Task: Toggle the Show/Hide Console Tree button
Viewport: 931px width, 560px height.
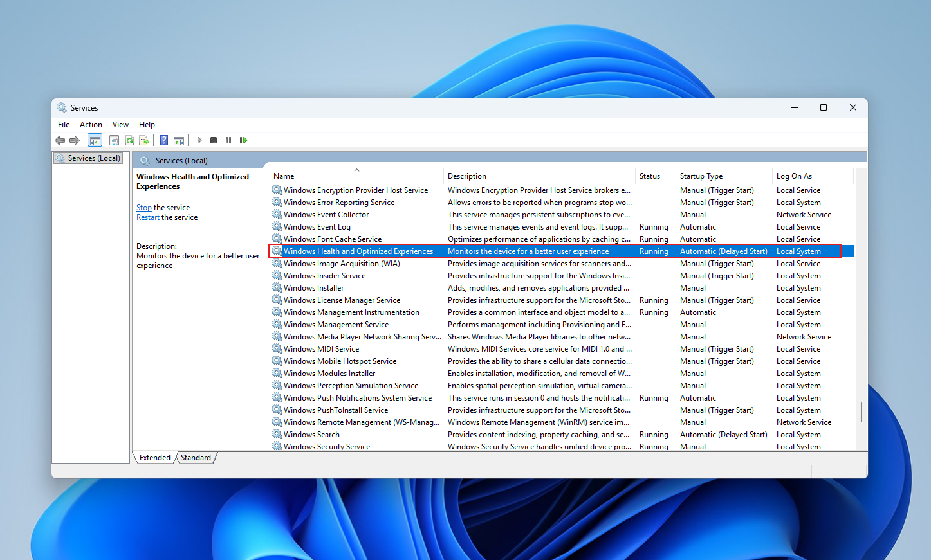Action: 95,140
